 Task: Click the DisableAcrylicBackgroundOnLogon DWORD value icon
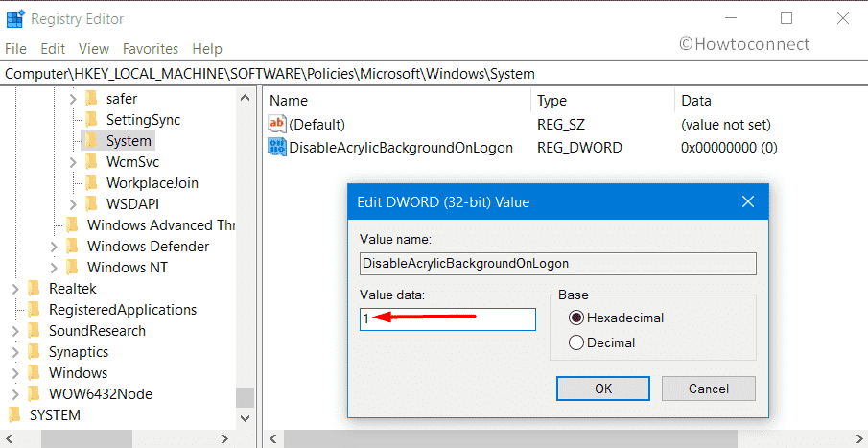[x=277, y=148]
